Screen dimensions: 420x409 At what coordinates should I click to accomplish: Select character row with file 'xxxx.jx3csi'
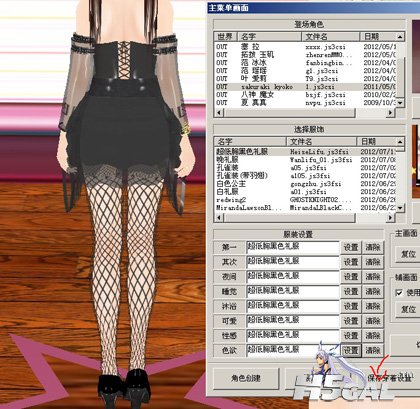(x=305, y=47)
